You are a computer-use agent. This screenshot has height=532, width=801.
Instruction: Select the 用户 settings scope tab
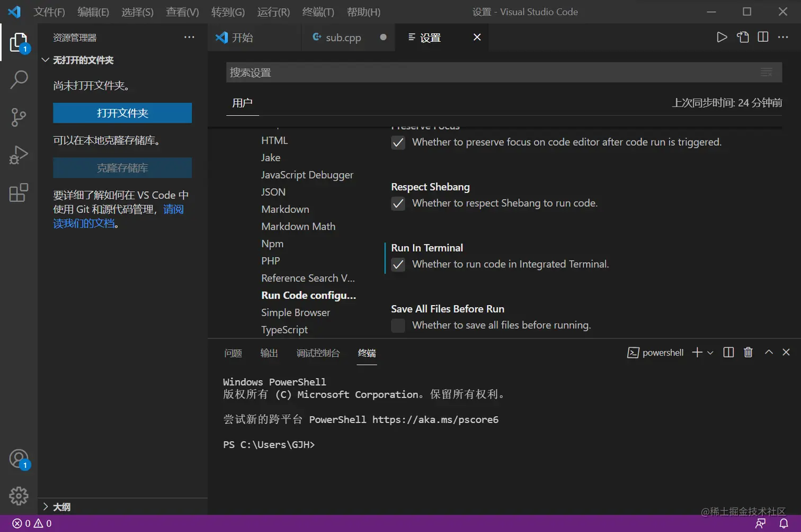coord(242,103)
